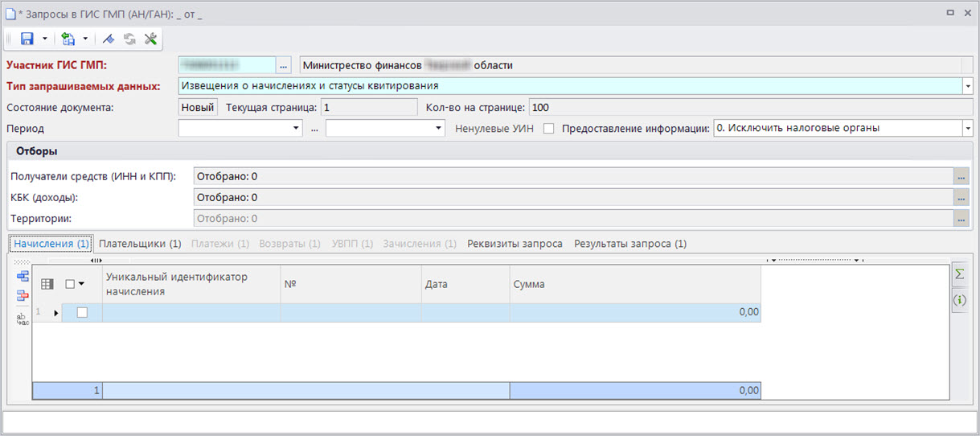The width and height of the screenshot is (980, 436).
Task: Click the blue floppy disk Save icon
Action: click(x=27, y=39)
